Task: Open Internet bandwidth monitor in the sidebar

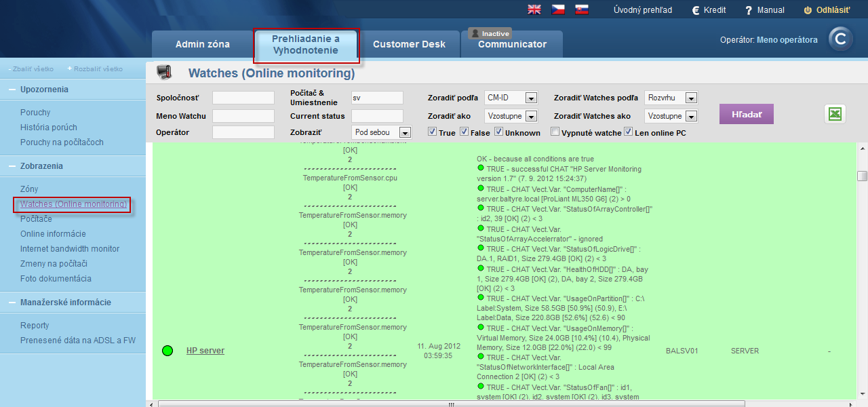Action: [70, 249]
